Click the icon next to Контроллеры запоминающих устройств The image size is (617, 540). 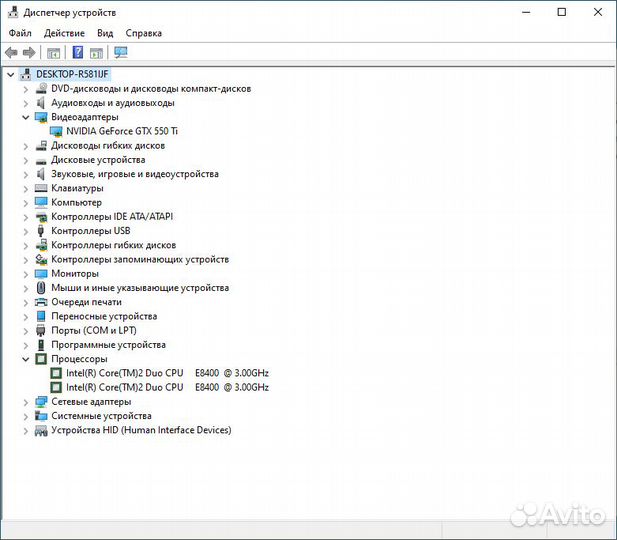click(x=41, y=259)
